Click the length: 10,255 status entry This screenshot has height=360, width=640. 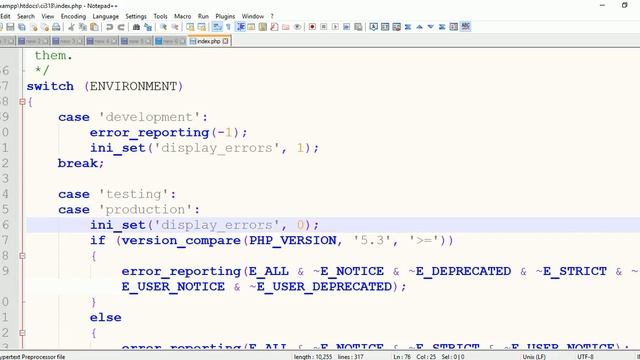click(x=313, y=357)
